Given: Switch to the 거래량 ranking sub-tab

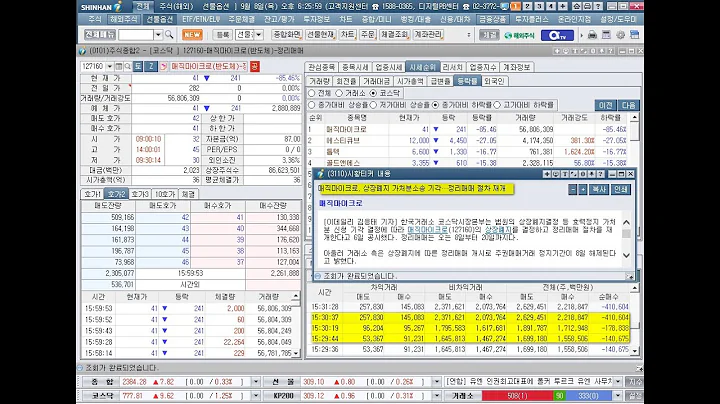Looking at the screenshot, I should [319, 81].
